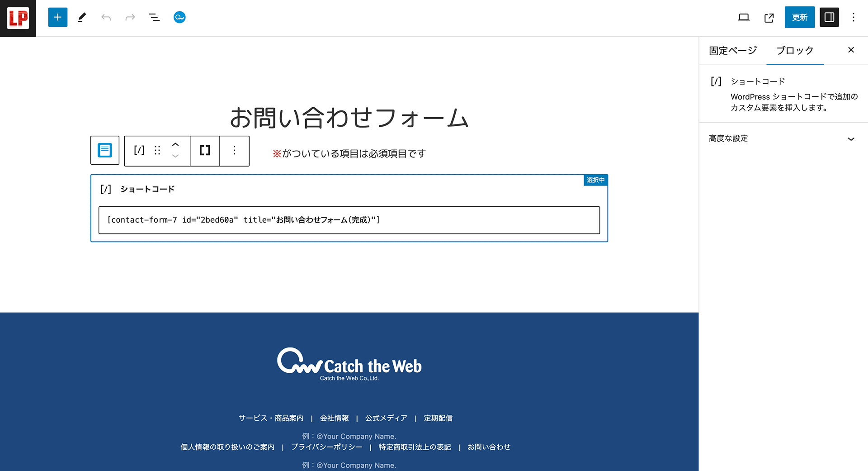The height and width of the screenshot is (471, 868).
Task: Open the block options kebab menu
Action: click(234, 151)
